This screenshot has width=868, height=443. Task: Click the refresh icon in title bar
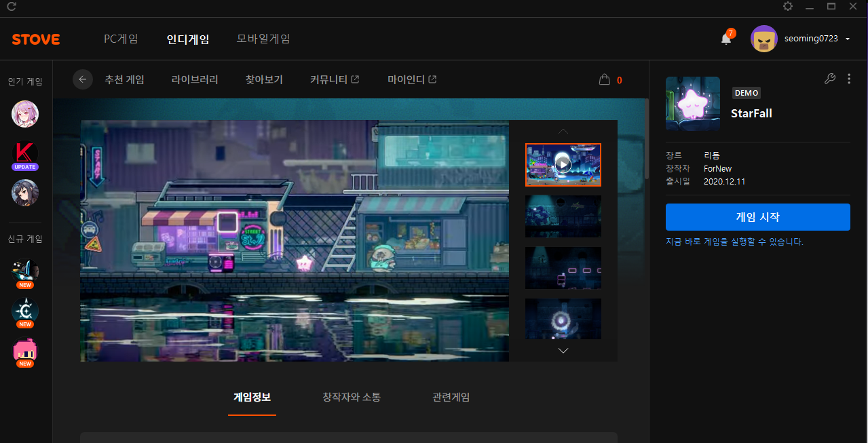point(12,7)
